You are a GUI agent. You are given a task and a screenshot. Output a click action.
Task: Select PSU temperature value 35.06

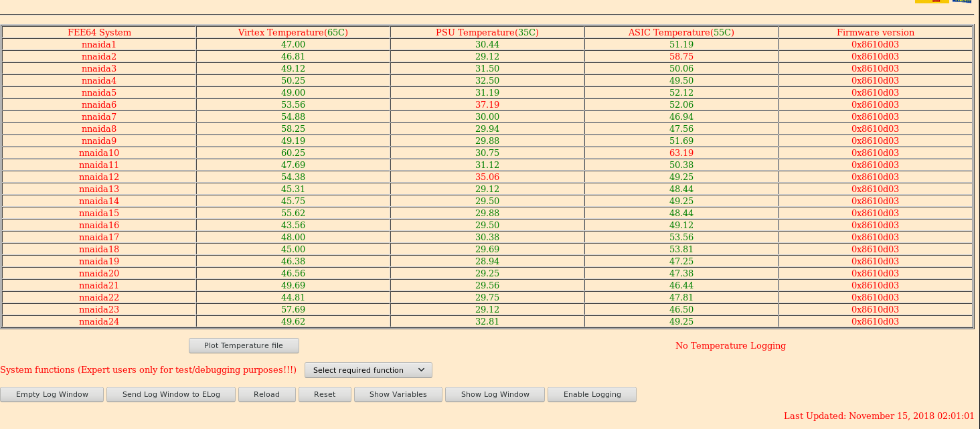487,177
